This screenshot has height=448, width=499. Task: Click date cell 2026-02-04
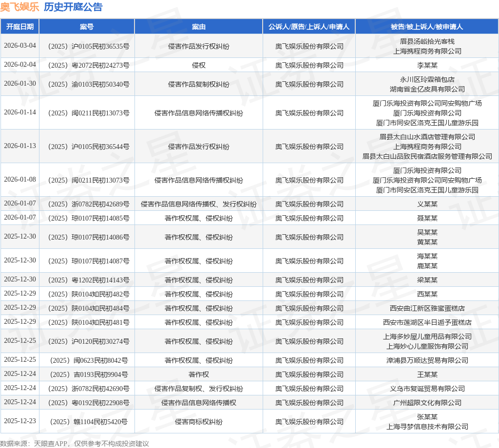pos(19,65)
